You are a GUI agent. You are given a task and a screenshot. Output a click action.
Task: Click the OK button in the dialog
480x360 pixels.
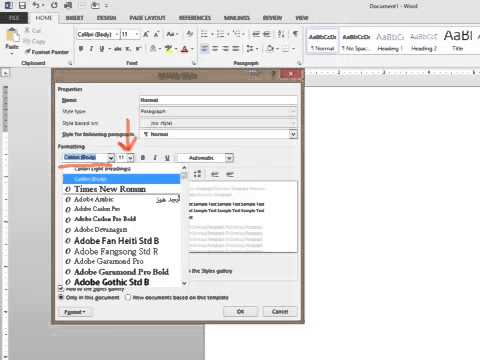coord(240,311)
